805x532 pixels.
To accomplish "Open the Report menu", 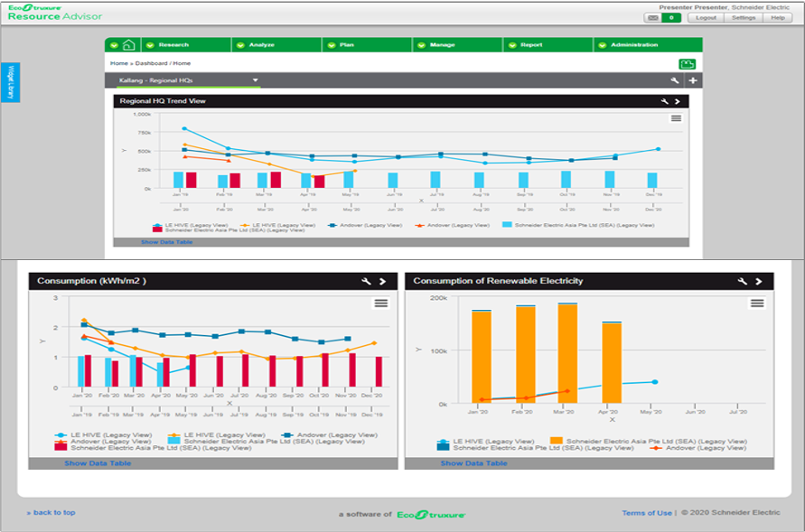I will coord(548,45).
